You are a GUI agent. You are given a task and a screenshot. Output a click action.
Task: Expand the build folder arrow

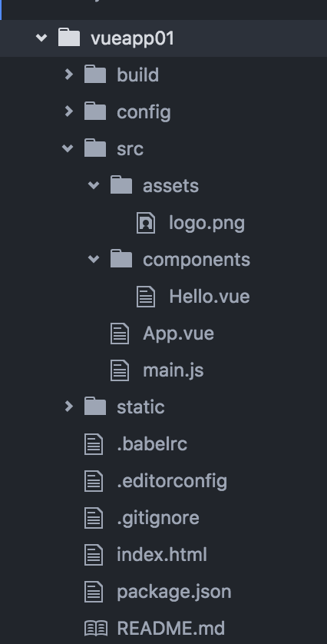point(69,75)
